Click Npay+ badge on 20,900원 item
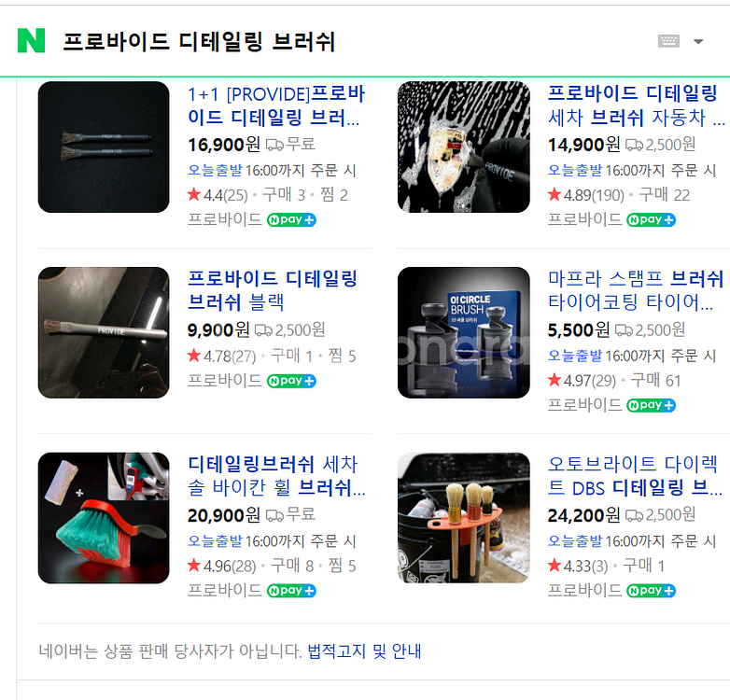This screenshot has height=700, width=730. point(291,591)
